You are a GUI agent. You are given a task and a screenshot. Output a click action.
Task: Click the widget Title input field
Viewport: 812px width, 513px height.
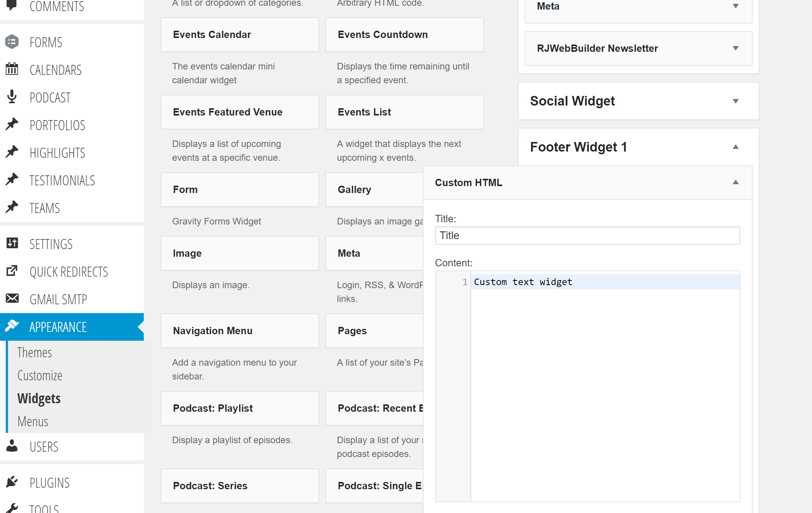(587, 236)
